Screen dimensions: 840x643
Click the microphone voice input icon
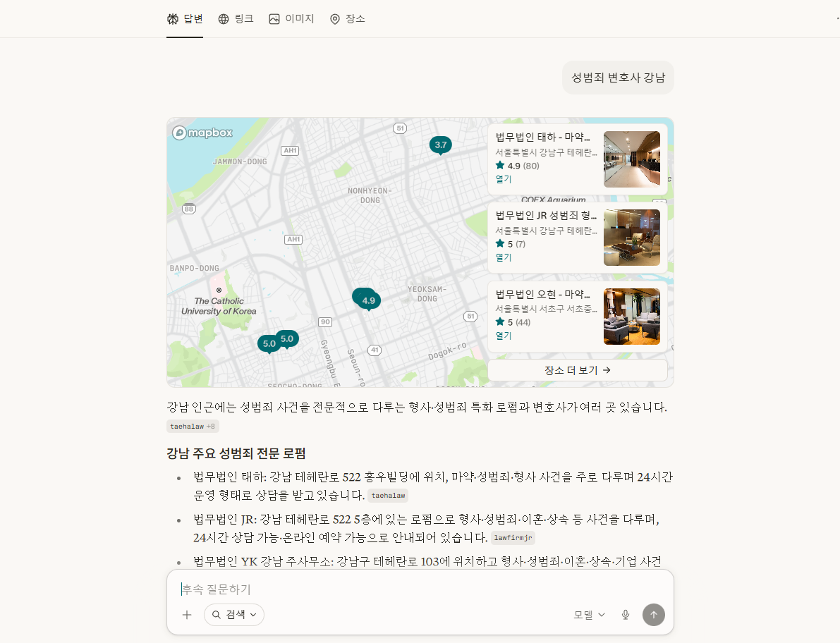point(625,615)
